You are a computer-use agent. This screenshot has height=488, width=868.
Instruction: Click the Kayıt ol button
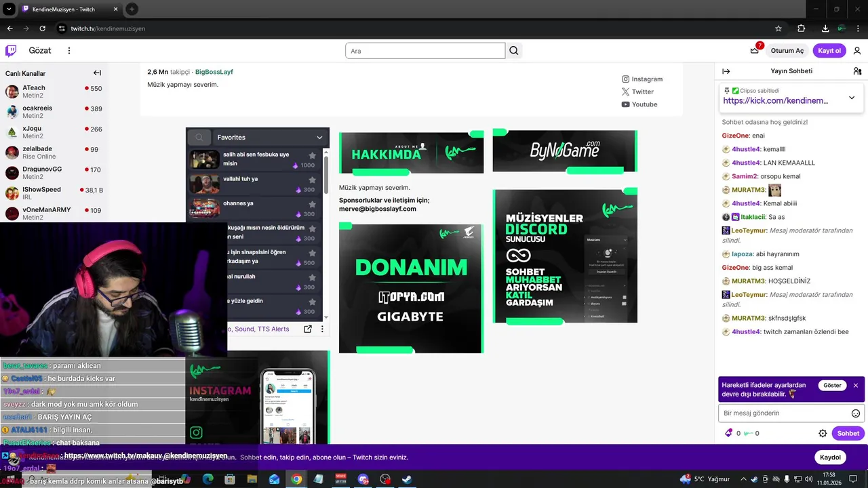[829, 51]
